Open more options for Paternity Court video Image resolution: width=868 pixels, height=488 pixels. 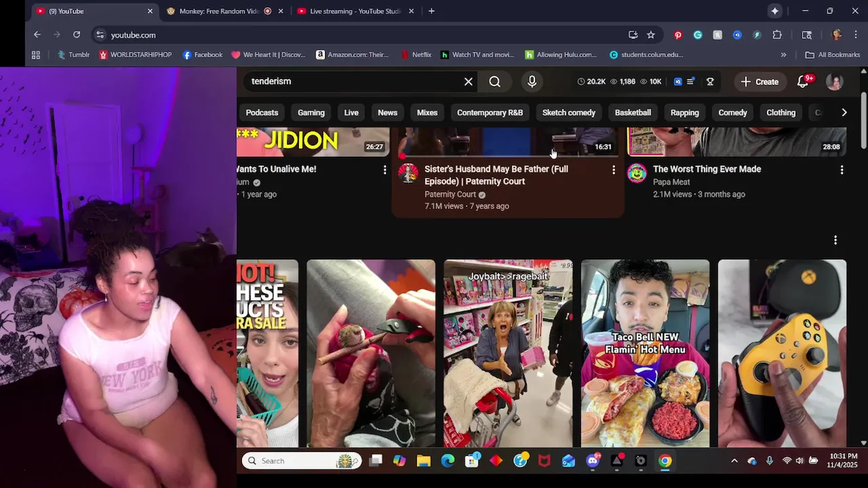pyautogui.click(x=614, y=170)
